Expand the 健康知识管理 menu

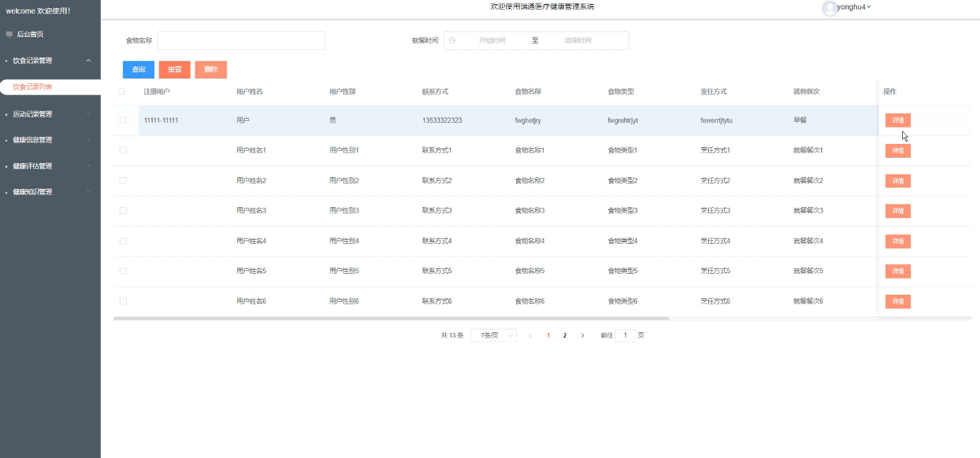50,192
